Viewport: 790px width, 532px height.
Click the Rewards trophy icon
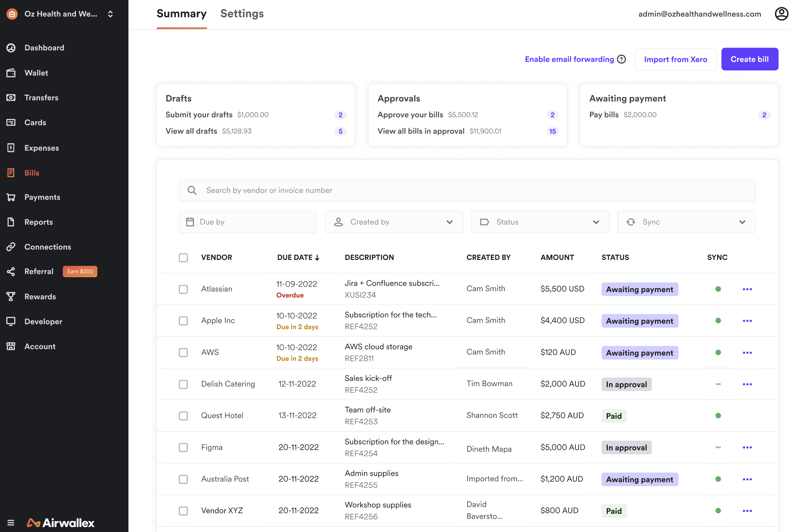(11, 297)
